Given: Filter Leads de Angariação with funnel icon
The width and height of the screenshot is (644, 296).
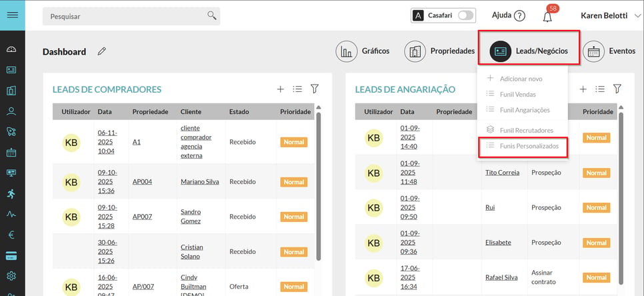Looking at the screenshot, I should coord(617,89).
